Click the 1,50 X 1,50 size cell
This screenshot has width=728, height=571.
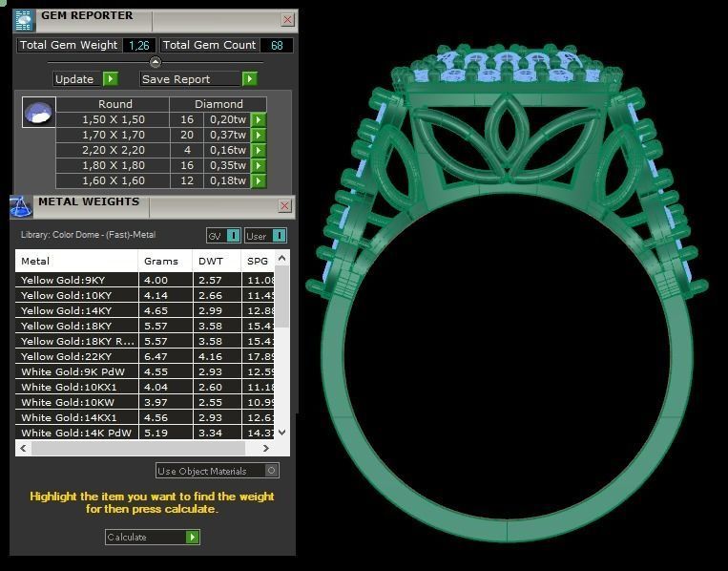[114, 120]
